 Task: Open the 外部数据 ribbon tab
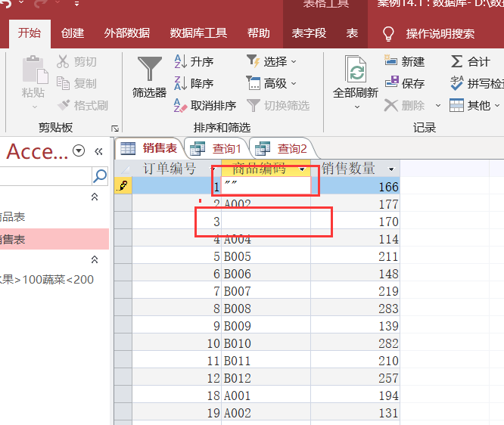(x=127, y=33)
